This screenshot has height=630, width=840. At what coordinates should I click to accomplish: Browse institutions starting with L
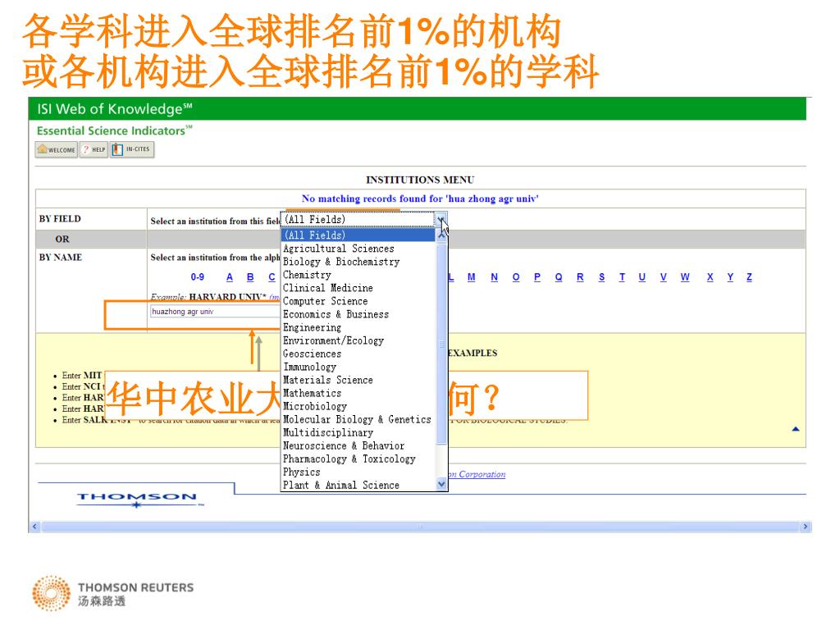451,277
